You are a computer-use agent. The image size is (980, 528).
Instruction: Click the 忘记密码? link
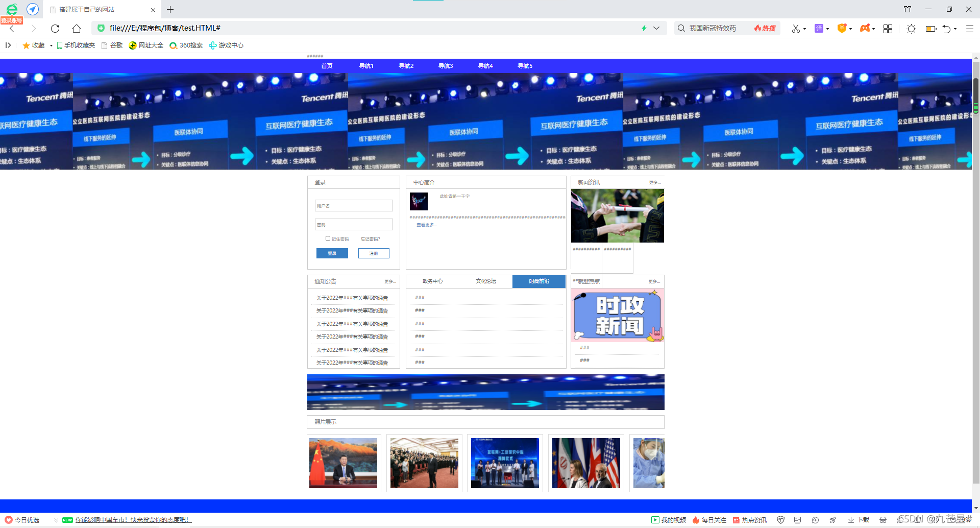point(371,239)
